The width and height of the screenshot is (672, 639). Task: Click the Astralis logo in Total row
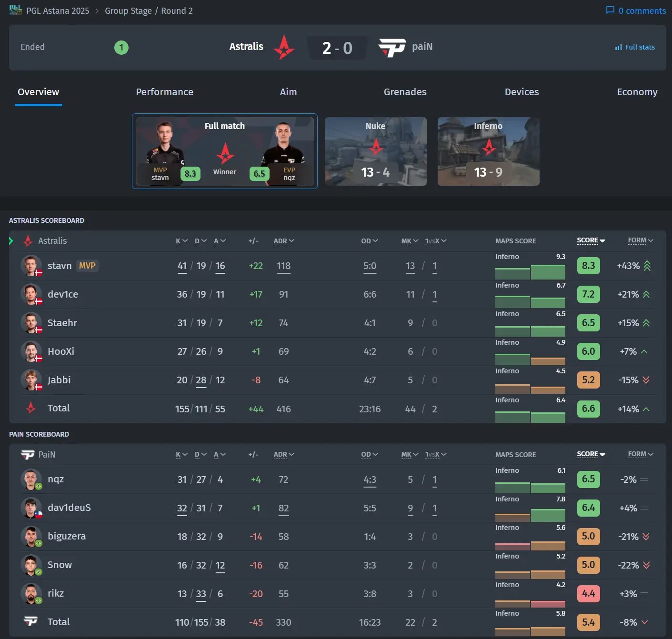(x=31, y=408)
